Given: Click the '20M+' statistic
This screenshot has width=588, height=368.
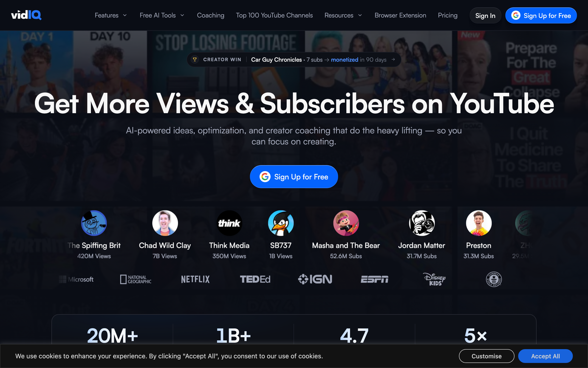Looking at the screenshot, I should click(112, 336).
